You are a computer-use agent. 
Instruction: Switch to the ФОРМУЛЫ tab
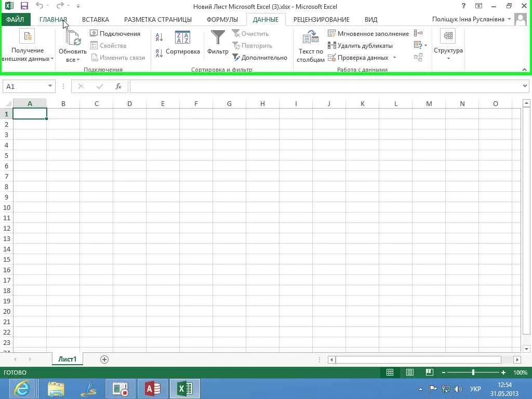click(222, 19)
